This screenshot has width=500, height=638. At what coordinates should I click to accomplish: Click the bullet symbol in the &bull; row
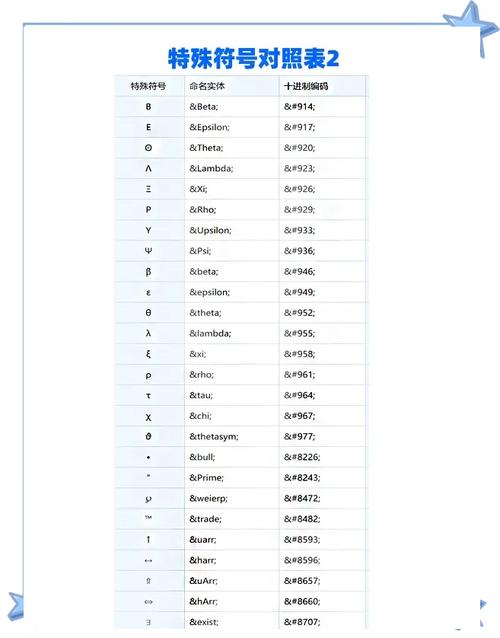tap(148, 458)
